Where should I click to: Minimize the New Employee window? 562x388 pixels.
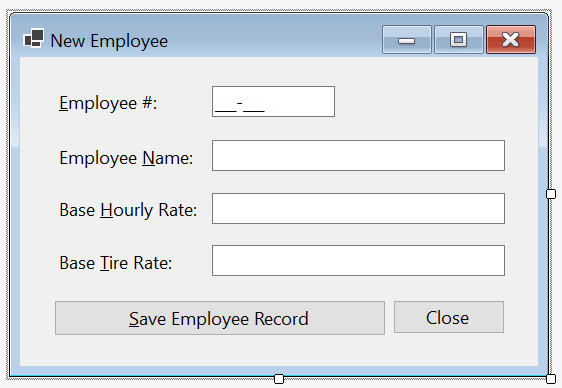click(407, 39)
